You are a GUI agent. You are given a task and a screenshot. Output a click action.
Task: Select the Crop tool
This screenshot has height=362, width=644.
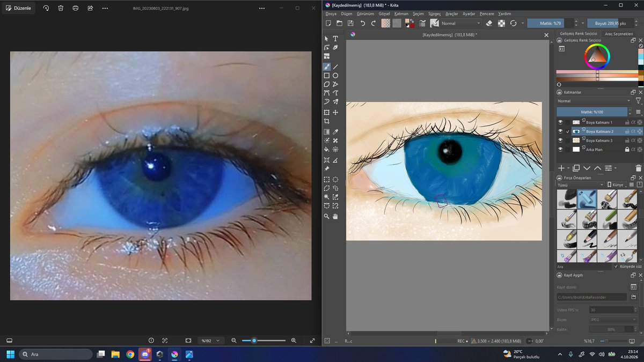[x=326, y=122]
